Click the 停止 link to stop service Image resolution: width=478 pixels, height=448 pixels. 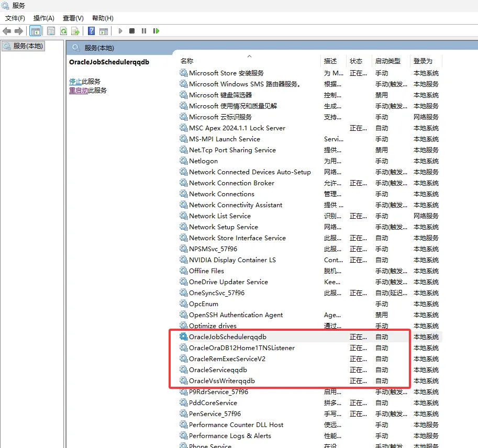(75, 81)
